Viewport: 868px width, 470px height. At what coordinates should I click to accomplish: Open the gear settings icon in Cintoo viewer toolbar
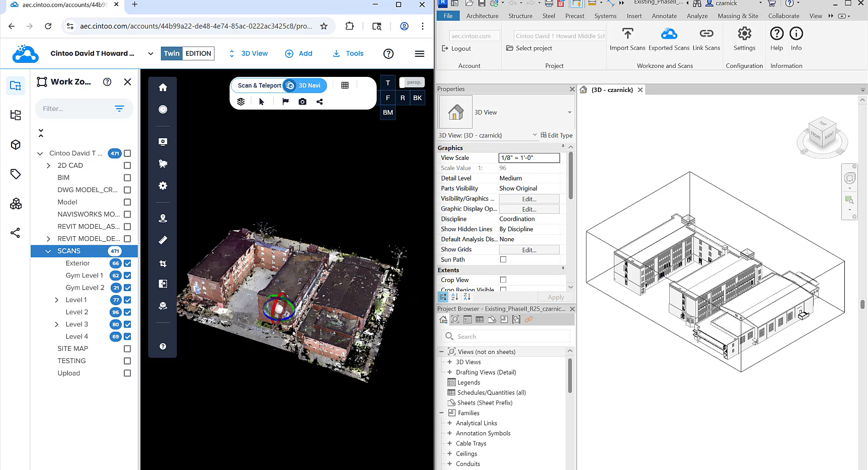pos(163,185)
